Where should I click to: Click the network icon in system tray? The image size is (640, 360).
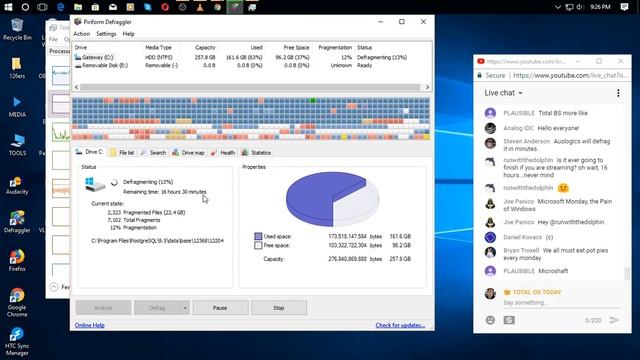(569, 7)
